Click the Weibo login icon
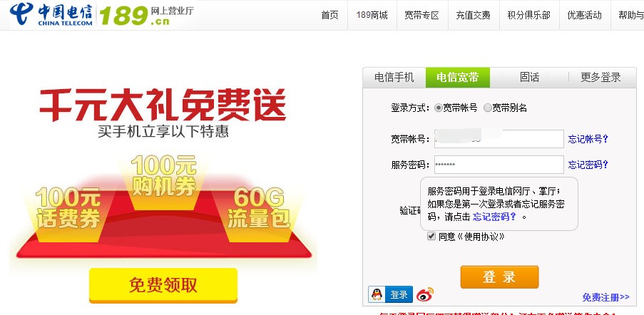This screenshot has height=315, width=644. point(425,294)
